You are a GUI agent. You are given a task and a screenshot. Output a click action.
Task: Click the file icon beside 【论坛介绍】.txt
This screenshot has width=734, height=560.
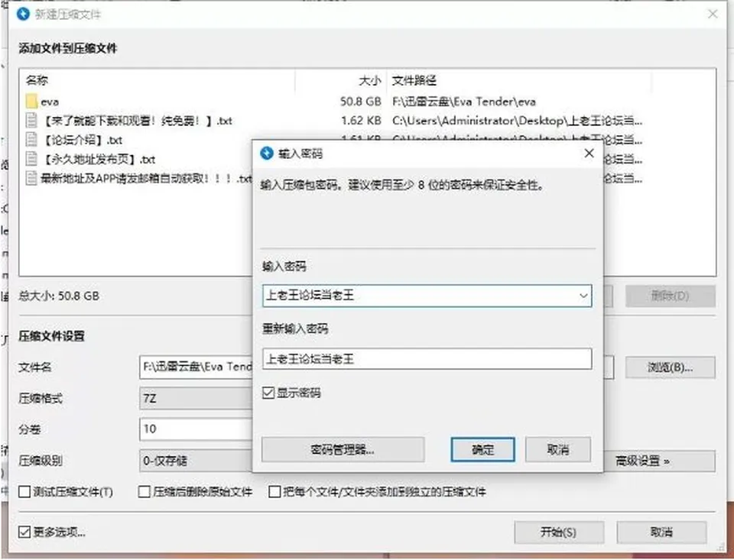coord(31,139)
